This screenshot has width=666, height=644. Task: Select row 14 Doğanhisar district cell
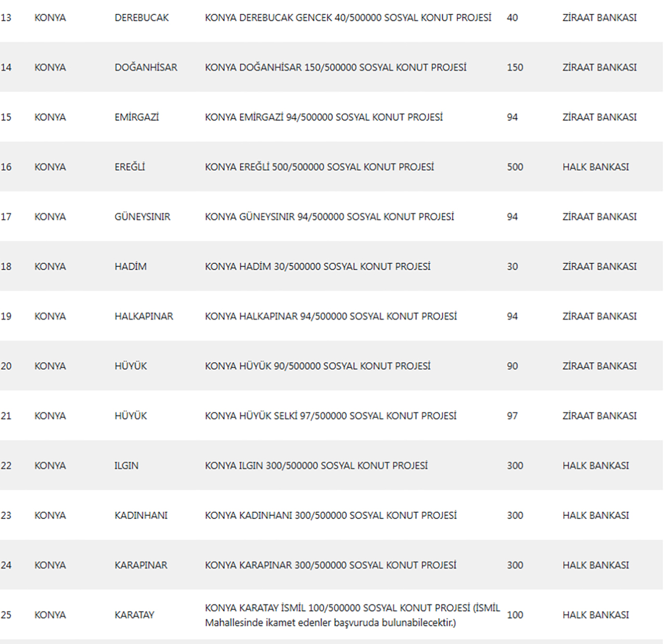click(146, 67)
